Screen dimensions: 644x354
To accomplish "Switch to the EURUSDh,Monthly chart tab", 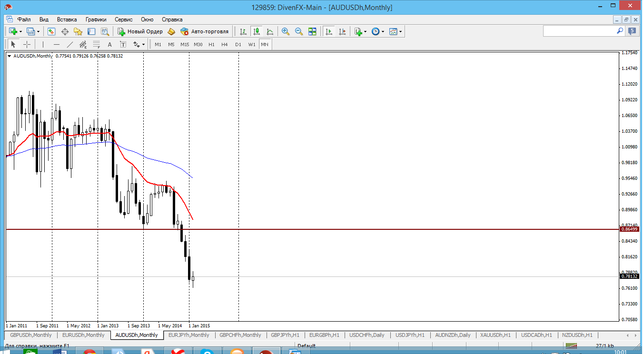I will click(x=83, y=335).
